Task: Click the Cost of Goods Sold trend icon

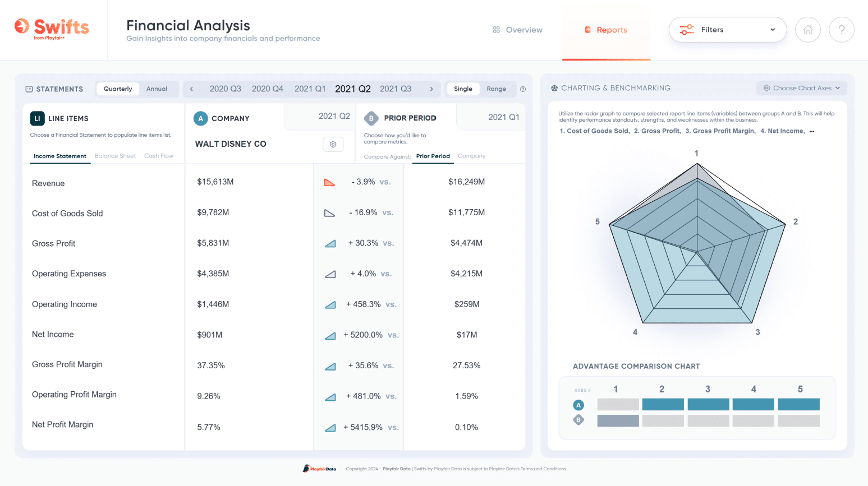Action: pyautogui.click(x=330, y=213)
